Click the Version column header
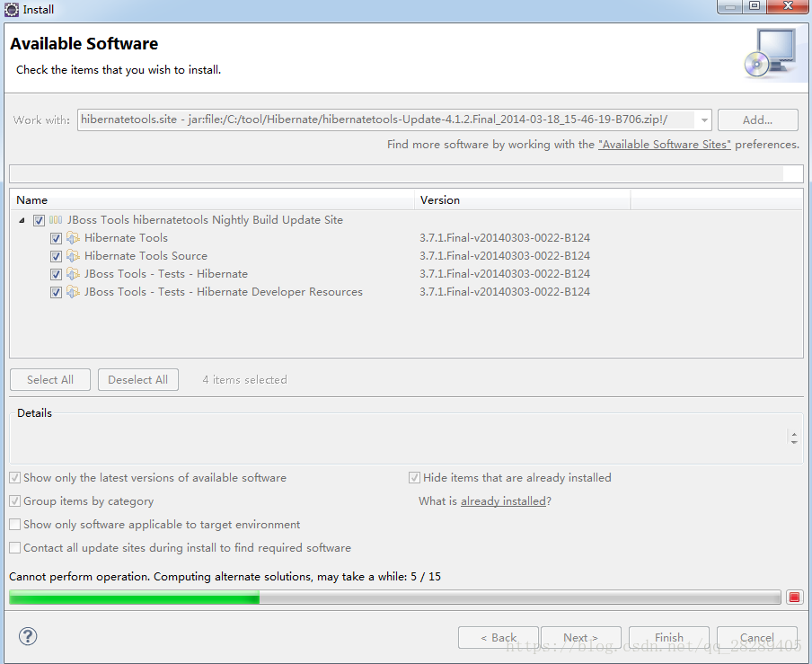The width and height of the screenshot is (812, 664). point(523,200)
